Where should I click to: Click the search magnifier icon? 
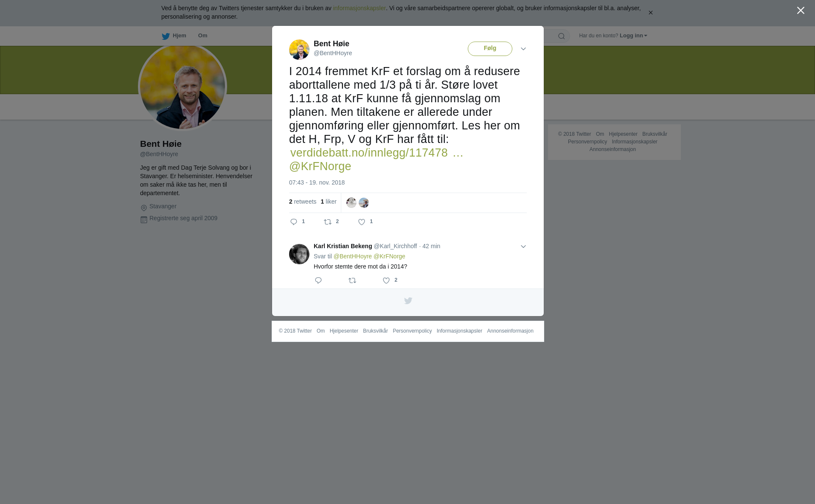(x=561, y=36)
